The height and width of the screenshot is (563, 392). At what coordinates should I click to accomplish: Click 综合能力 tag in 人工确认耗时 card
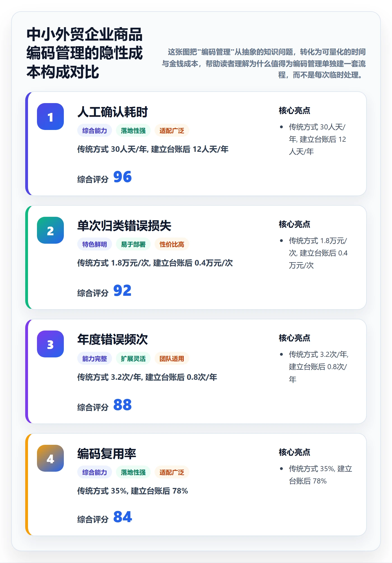[95, 131]
